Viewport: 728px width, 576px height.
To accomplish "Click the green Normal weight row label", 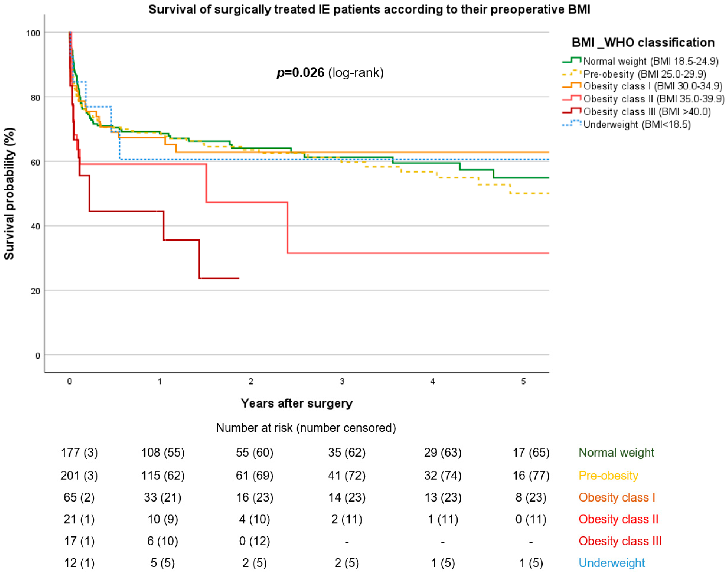I will [616, 452].
